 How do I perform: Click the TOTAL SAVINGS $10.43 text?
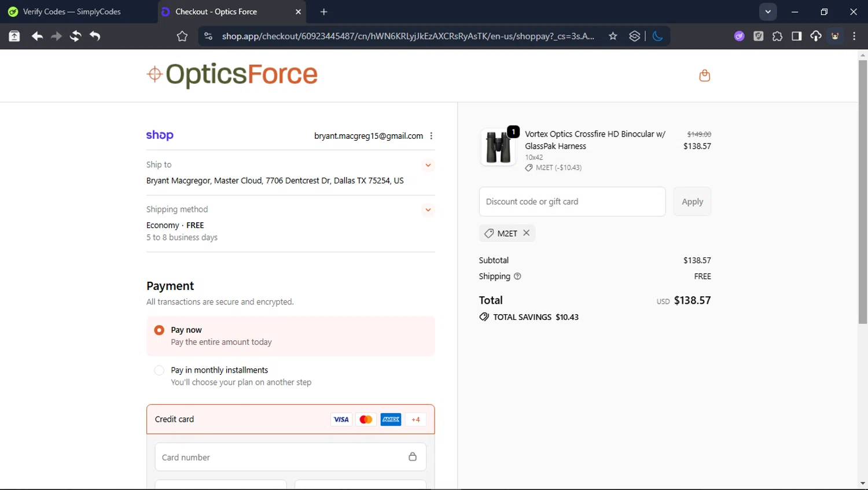pos(536,317)
